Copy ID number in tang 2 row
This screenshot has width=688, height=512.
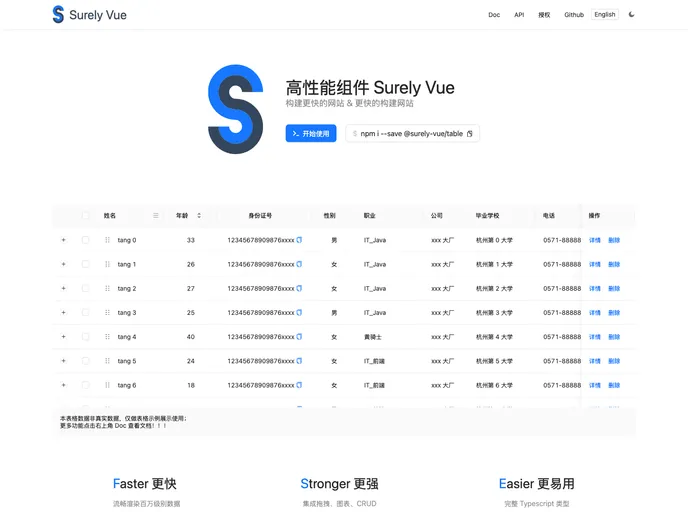(x=299, y=288)
